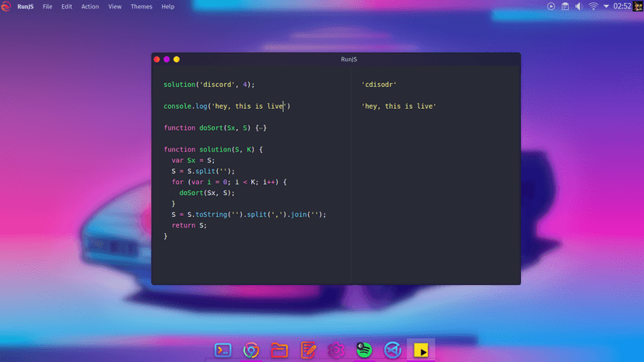
Task: Click the volume speaker icon
Action: tap(579, 6)
